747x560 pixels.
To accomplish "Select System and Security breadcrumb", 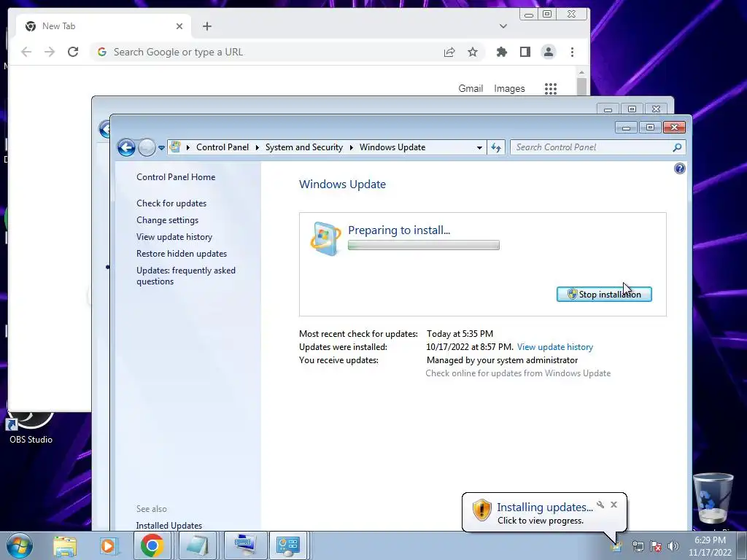I will [x=304, y=147].
